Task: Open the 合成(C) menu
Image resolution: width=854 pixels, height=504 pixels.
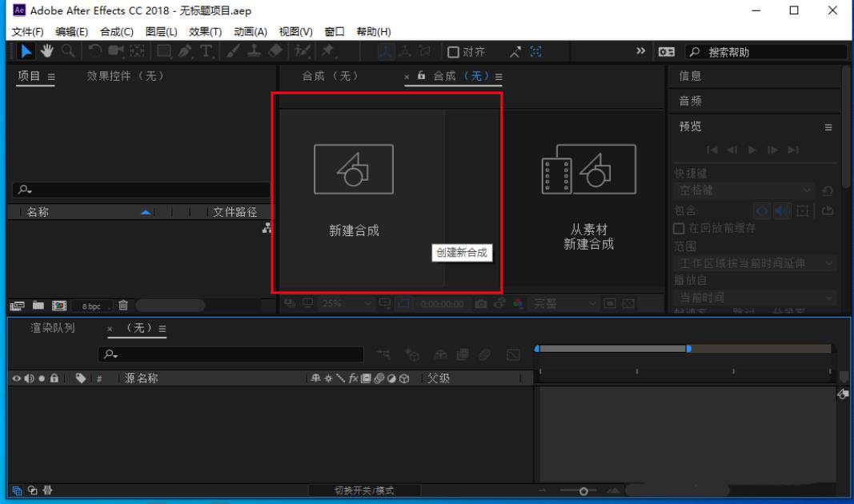Action: 117,31
